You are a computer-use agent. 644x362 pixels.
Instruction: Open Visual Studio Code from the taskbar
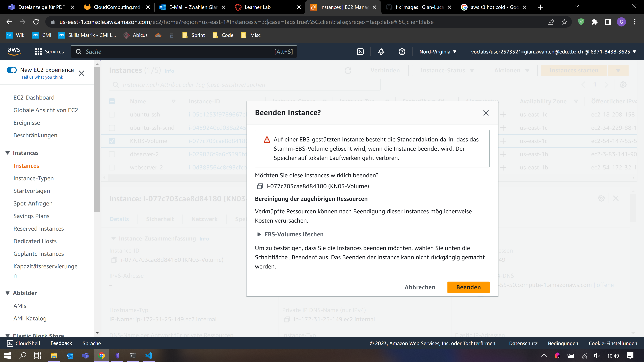[x=149, y=355]
